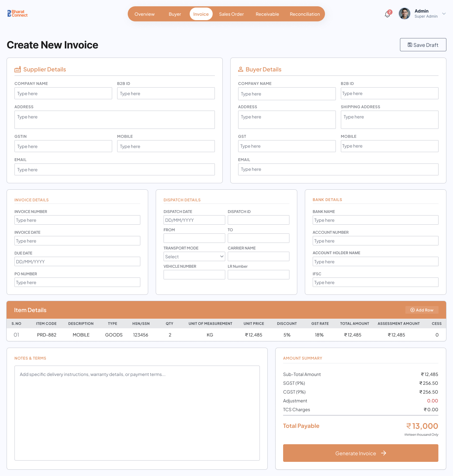The image size is (453, 476).
Task: Click the Due Date field
Action: point(77,261)
